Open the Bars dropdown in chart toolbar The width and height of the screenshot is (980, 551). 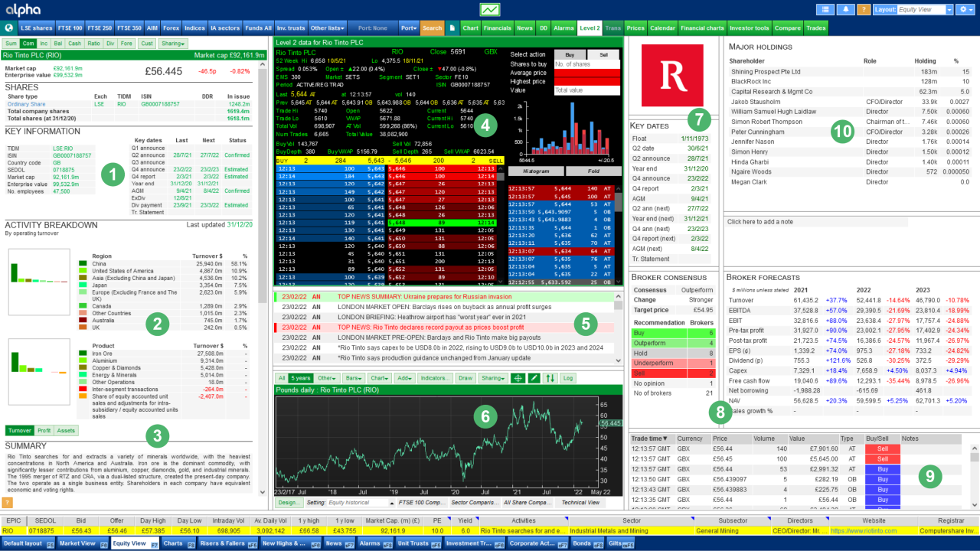point(353,378)
